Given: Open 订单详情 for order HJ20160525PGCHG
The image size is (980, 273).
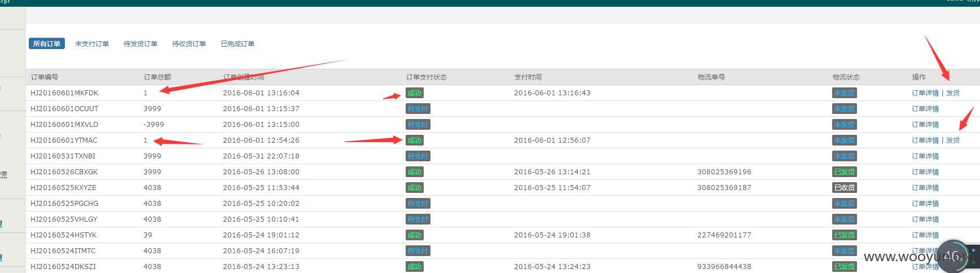Looking at the screenshot, I should point(925,204).
